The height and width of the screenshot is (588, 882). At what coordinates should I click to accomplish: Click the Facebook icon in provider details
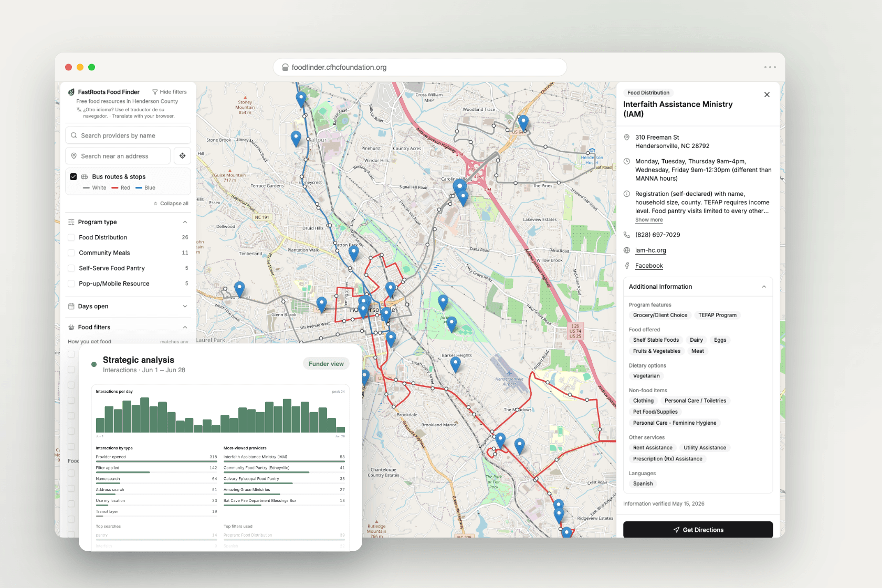(x=626, y=266)
